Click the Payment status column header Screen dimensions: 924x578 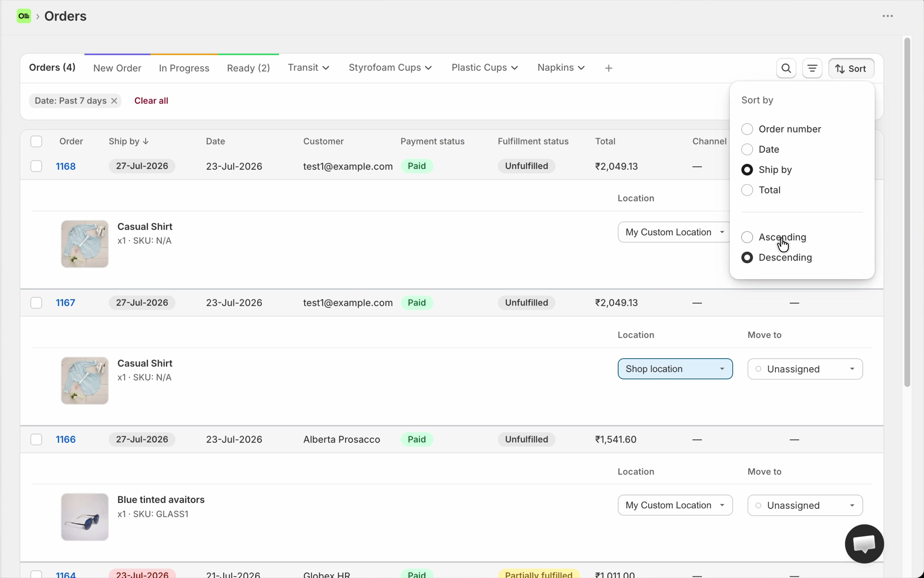pos(432,142)
